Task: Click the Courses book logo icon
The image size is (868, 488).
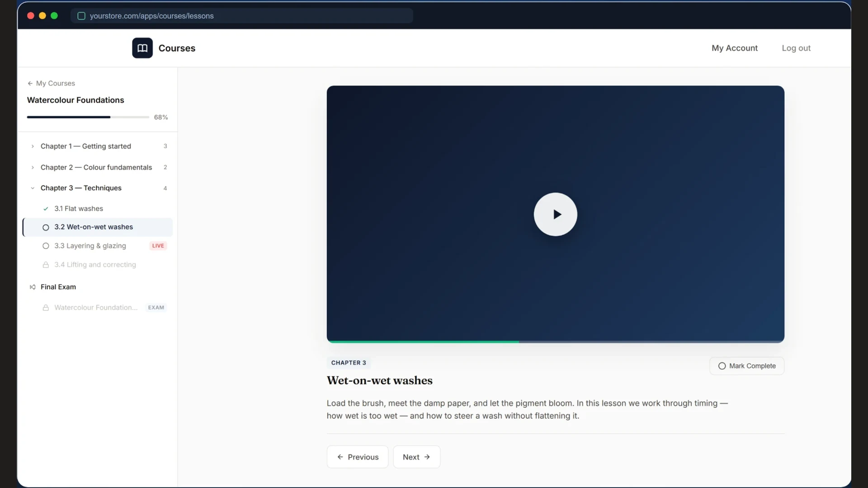Action: (x=142, y=48)
